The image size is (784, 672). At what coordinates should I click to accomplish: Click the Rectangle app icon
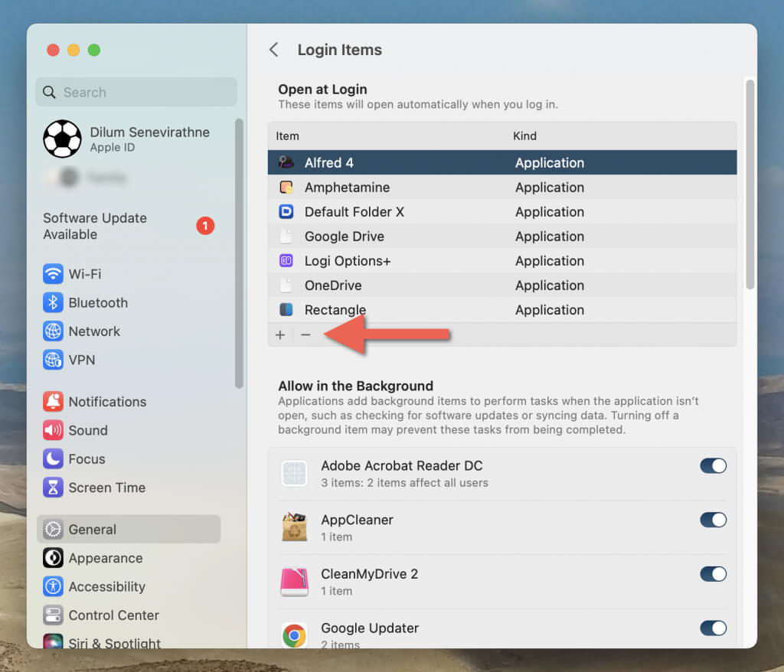[x=286, y=309]
